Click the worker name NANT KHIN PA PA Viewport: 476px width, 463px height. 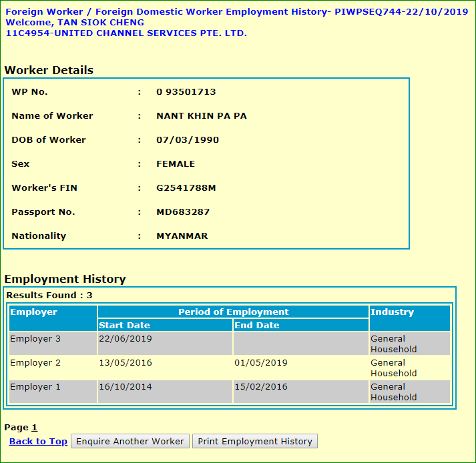click(201, 116)
